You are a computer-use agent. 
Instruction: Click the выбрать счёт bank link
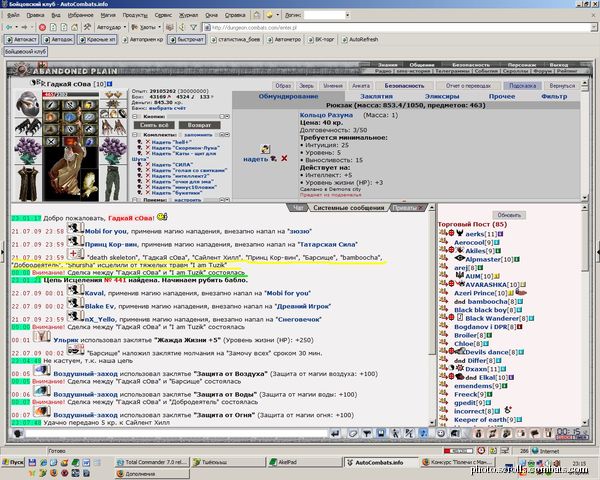click(167, 108)
